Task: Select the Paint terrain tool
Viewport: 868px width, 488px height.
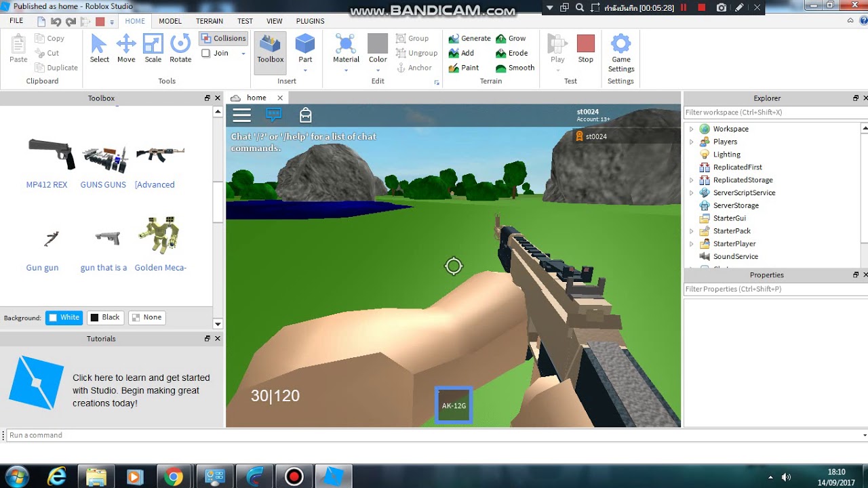Action: (x=464, y=68)
